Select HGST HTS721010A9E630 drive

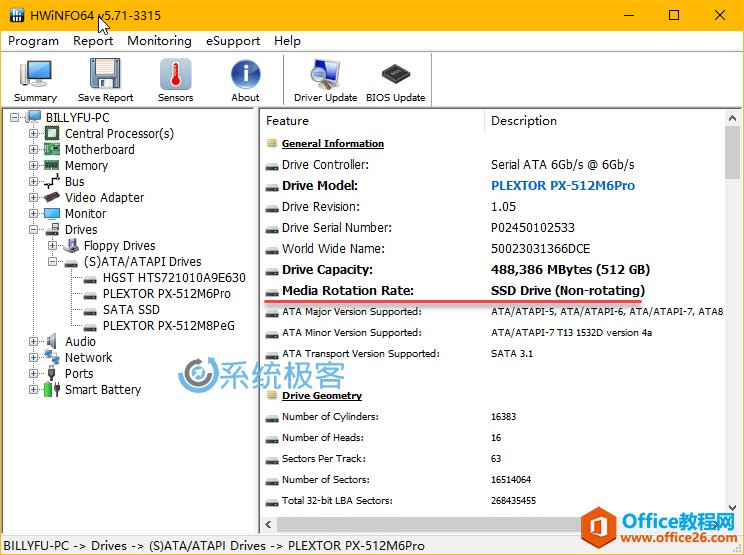point(174,278)
